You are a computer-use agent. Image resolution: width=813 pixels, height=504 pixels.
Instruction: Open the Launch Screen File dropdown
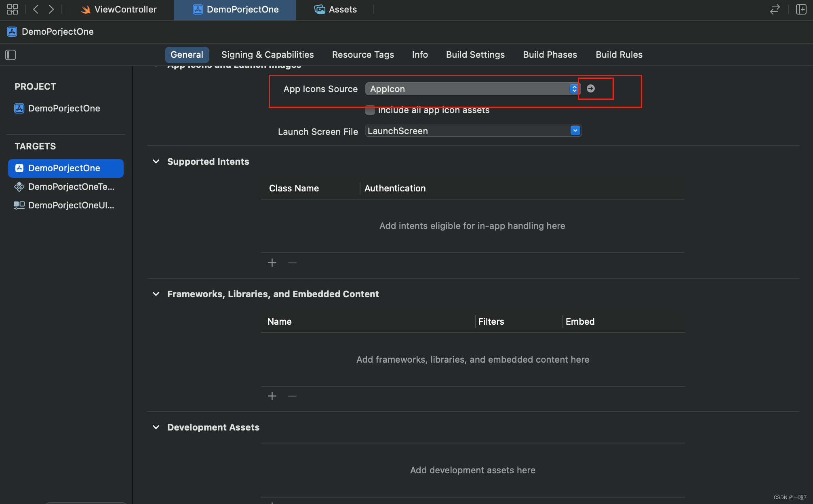click(x=575, y=130)
